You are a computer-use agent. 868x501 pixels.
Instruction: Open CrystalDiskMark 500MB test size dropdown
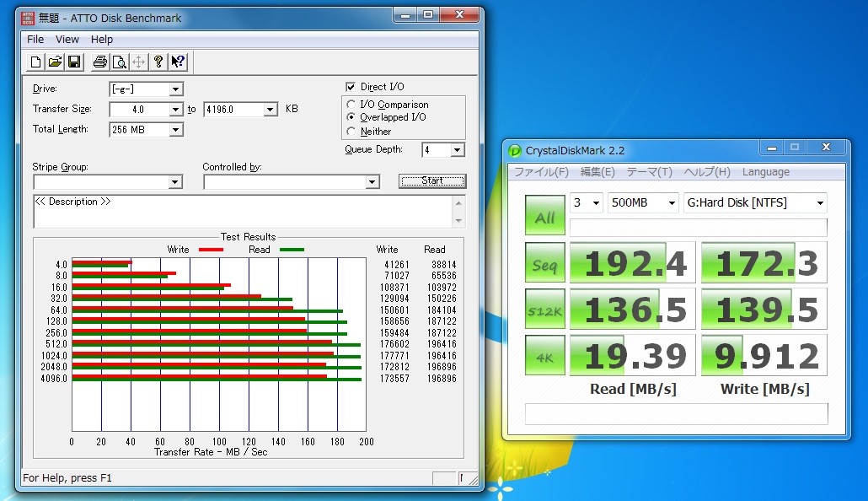[x=643, y=202]
